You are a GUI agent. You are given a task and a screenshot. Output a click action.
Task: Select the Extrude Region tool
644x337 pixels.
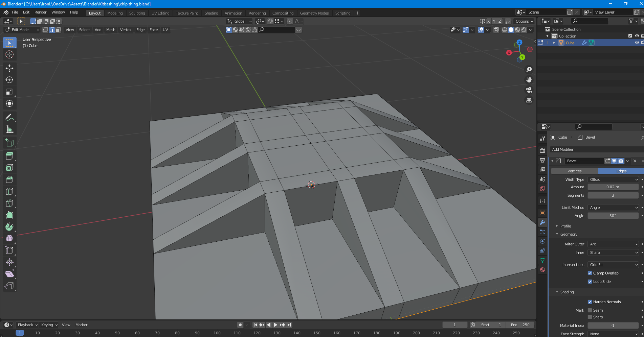pos(9,156)
